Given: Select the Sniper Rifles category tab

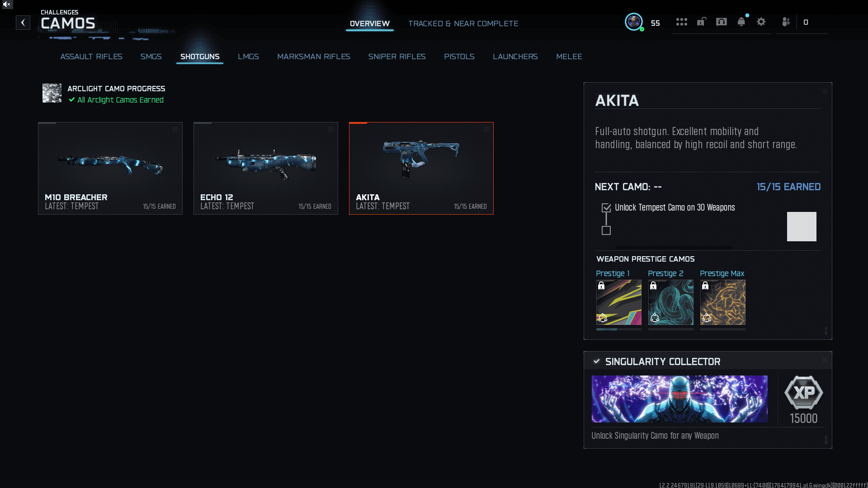Looking at the screenshot, I should [396, 56].
